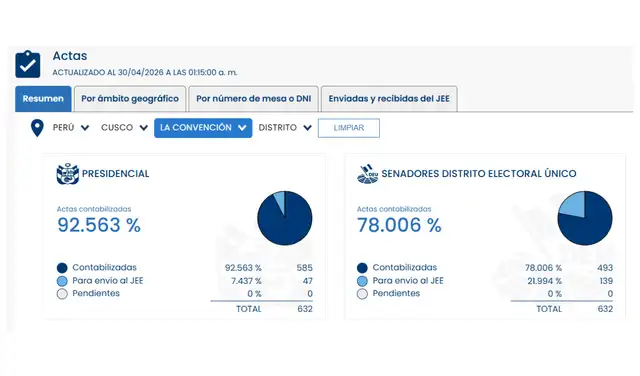640x376 pixels.
Task: Click Presidencial Pendientes label
Action: (96, 293)
